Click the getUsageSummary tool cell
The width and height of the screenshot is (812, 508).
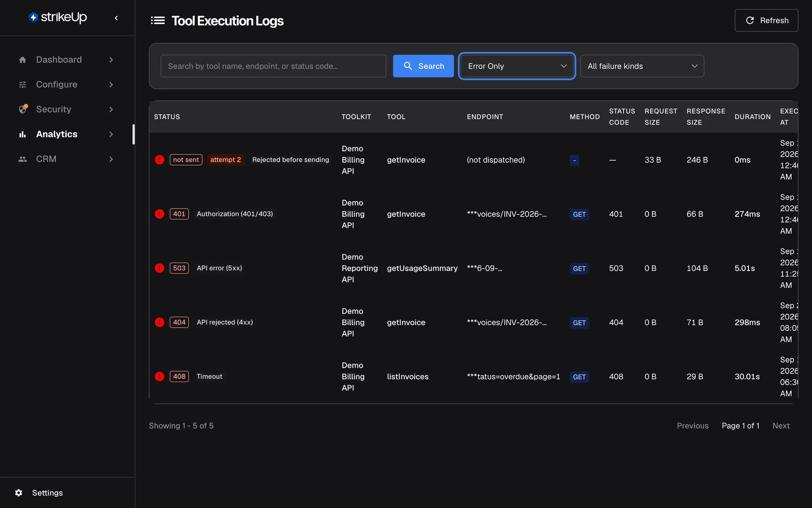pyautogui.click(x=422, y=268)
